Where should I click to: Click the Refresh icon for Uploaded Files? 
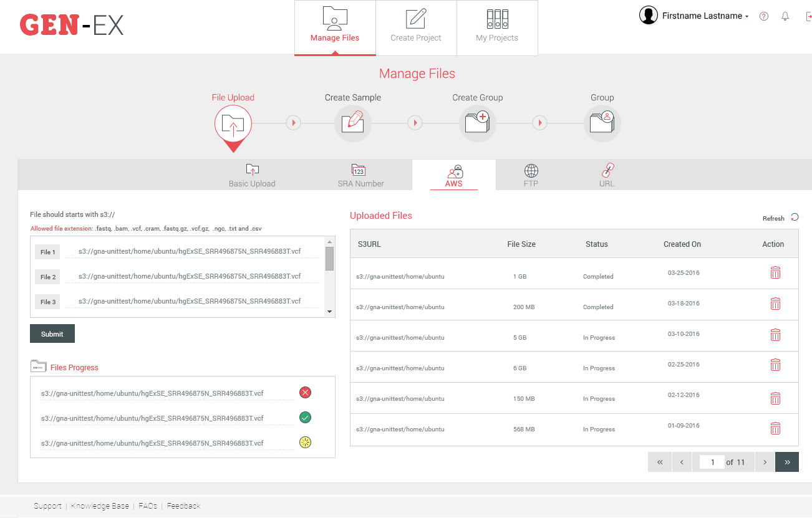tap(794, 218)
